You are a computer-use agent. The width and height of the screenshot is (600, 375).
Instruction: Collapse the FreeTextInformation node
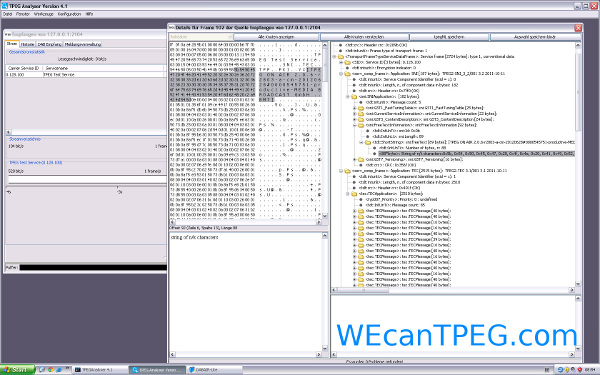355,125
